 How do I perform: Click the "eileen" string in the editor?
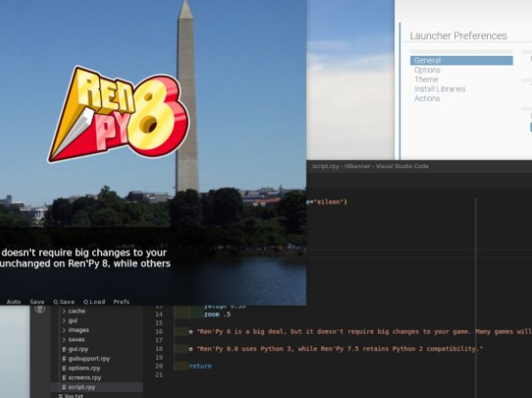(328, 202)
